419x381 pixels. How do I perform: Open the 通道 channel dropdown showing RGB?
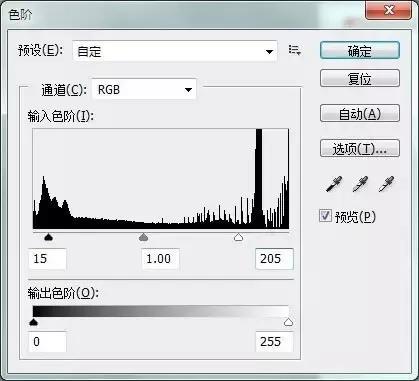(144, 89)
